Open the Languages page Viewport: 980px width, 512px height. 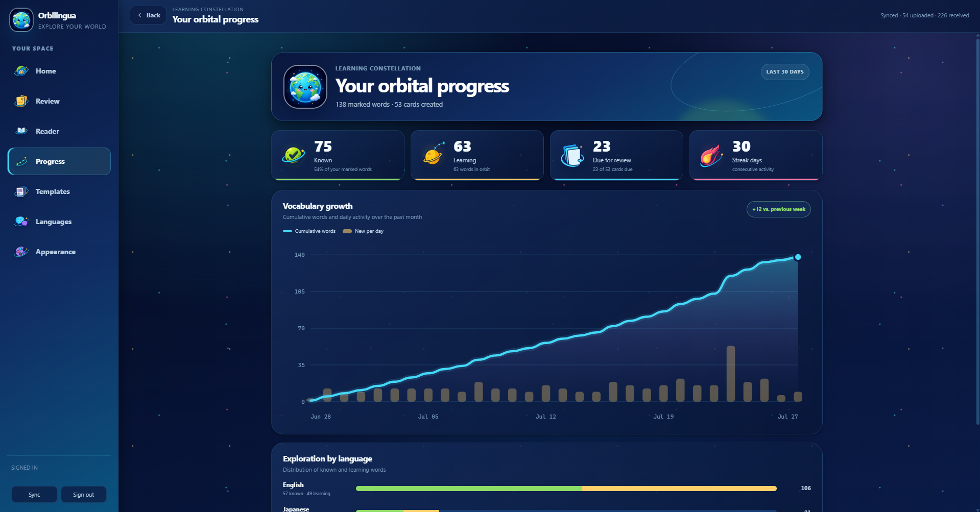(59, 222)
